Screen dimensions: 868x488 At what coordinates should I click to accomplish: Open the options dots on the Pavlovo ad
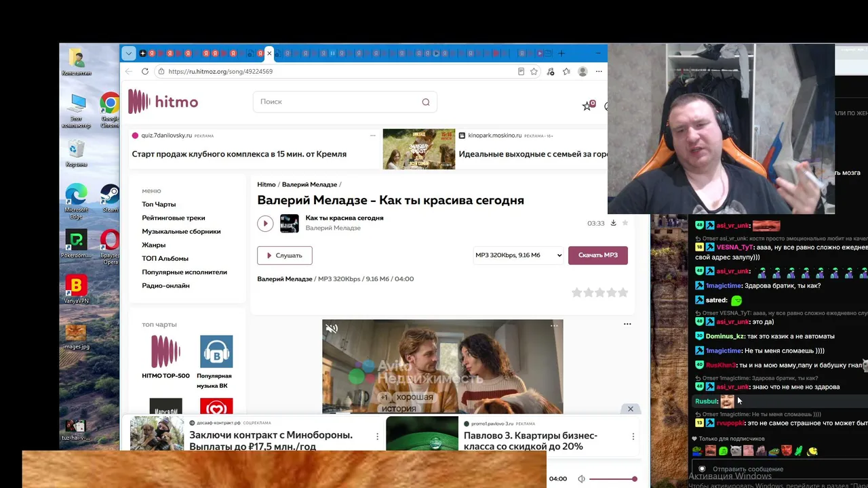(633, 436)
